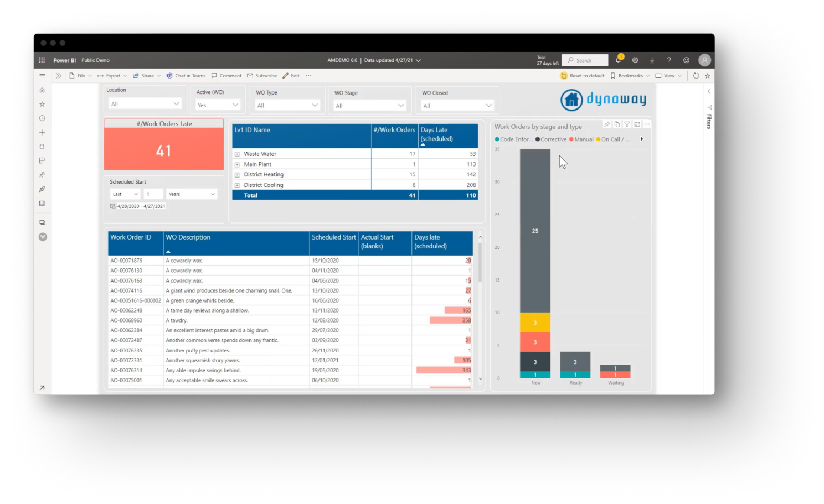Pin the Work Orders by stage visual
Viewport: 824px width, 504px height.
(606, 124)
